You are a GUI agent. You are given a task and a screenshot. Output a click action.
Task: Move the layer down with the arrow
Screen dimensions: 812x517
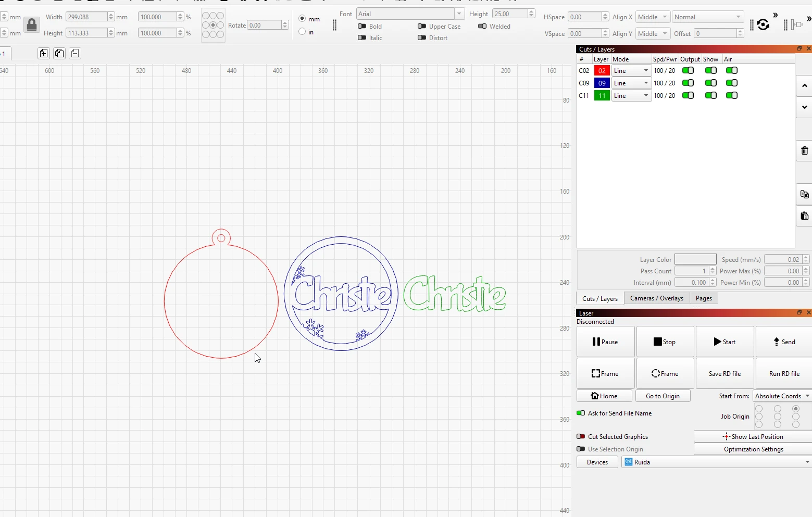pos(805,107)
